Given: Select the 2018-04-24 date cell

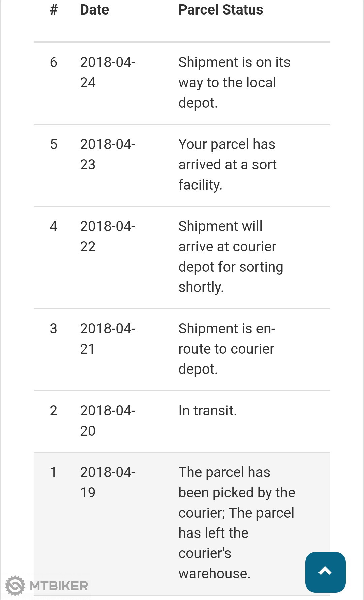Looking at the screenshot, I should pos(107,72).
